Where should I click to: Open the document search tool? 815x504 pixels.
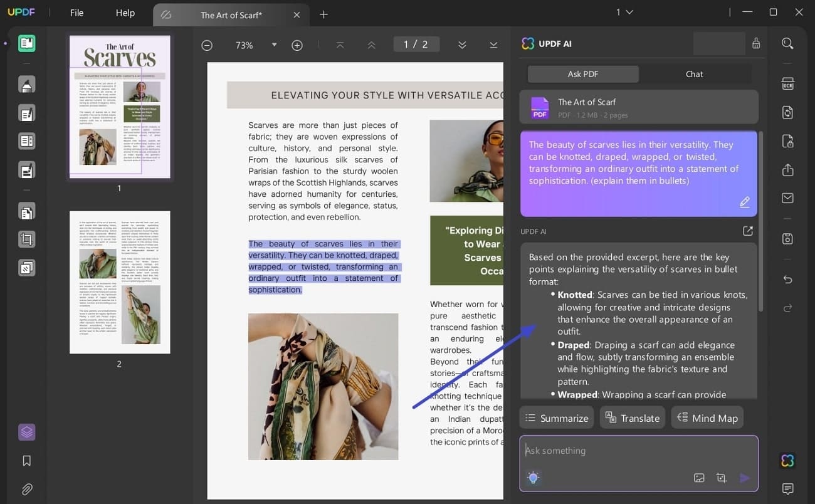pyautogui.click(x=787, y=44)
